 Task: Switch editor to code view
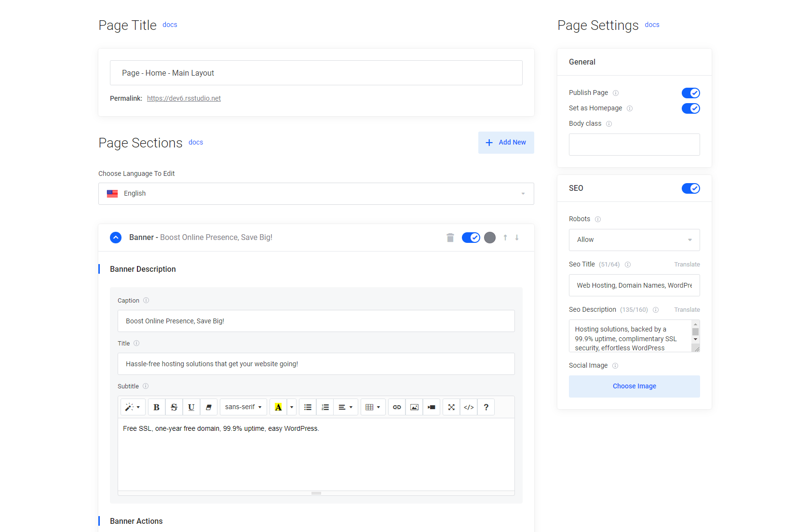(x=469, y=407)
